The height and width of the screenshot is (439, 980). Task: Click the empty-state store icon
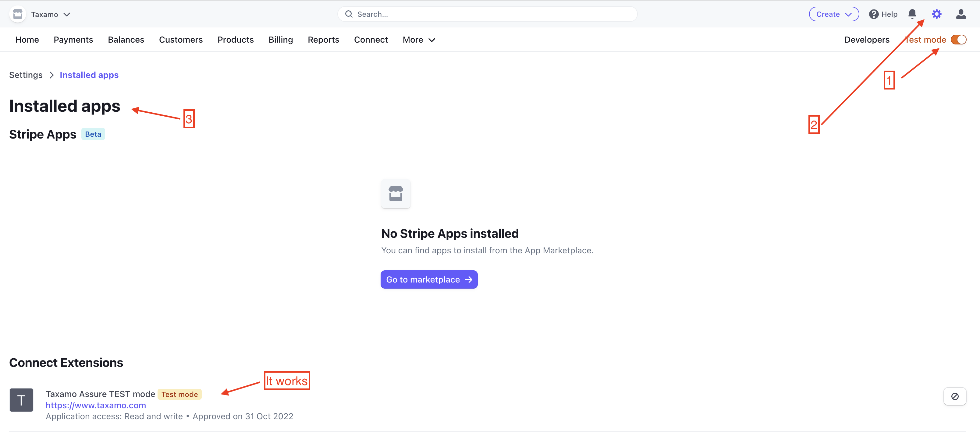[x=396, y=193]
